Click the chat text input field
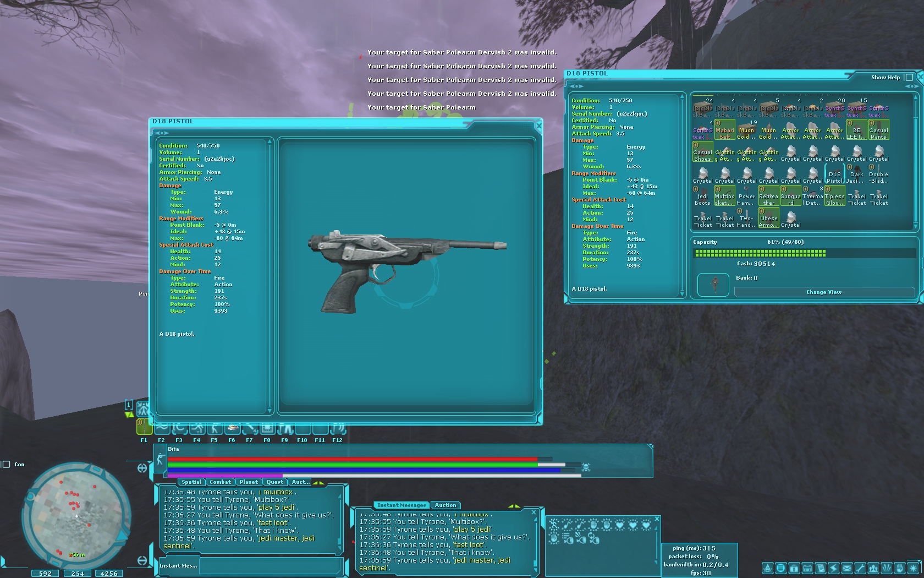The width and height of the screenshot is (924, 578). (270, 566)
